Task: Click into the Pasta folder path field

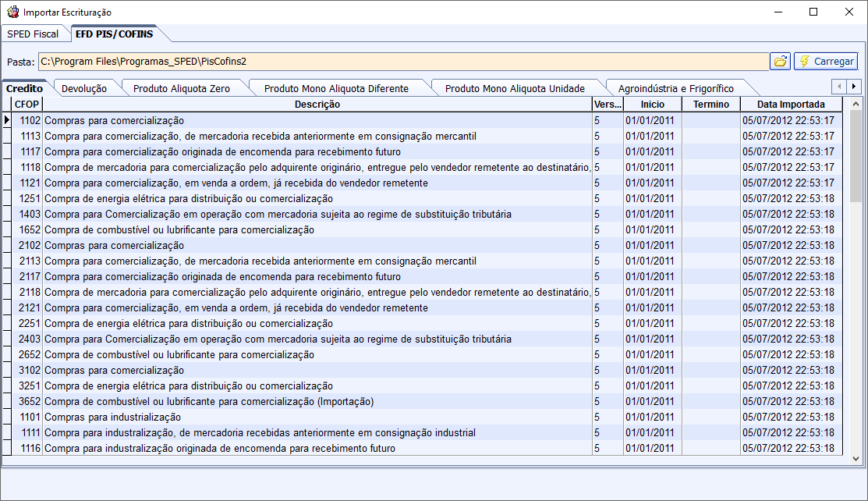Action: 403,61
